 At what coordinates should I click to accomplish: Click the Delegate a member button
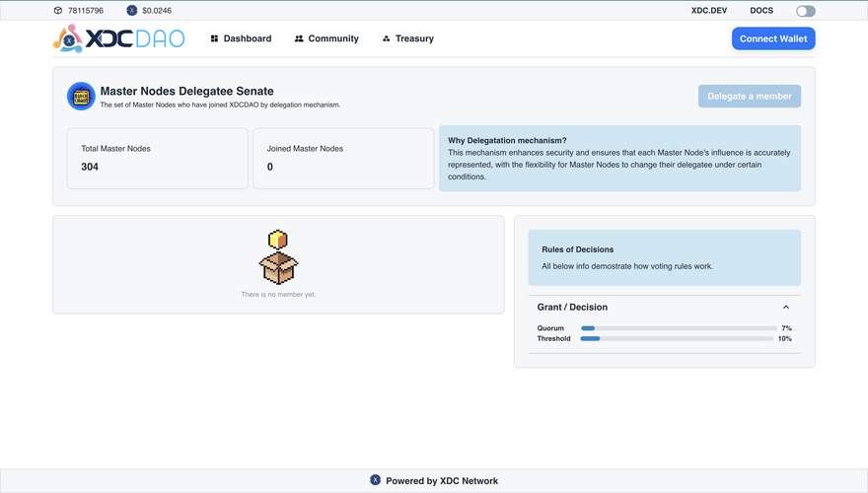(x=749, y=96)
